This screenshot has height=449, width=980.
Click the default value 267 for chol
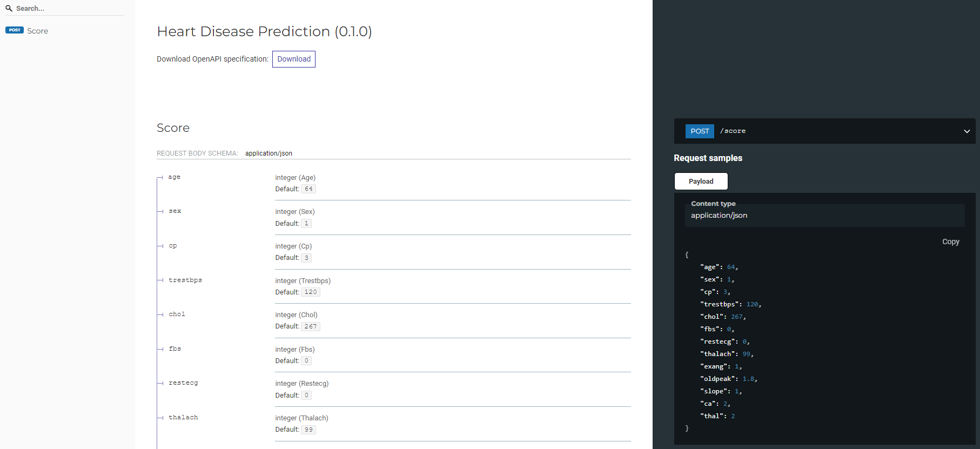311,326
